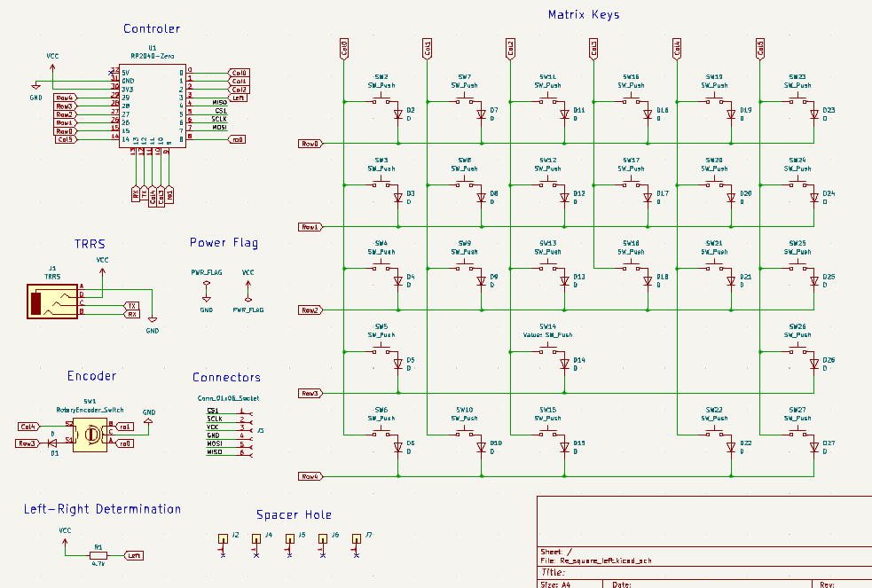Click diode D27 in the key matrix

(x=813, y=449)
